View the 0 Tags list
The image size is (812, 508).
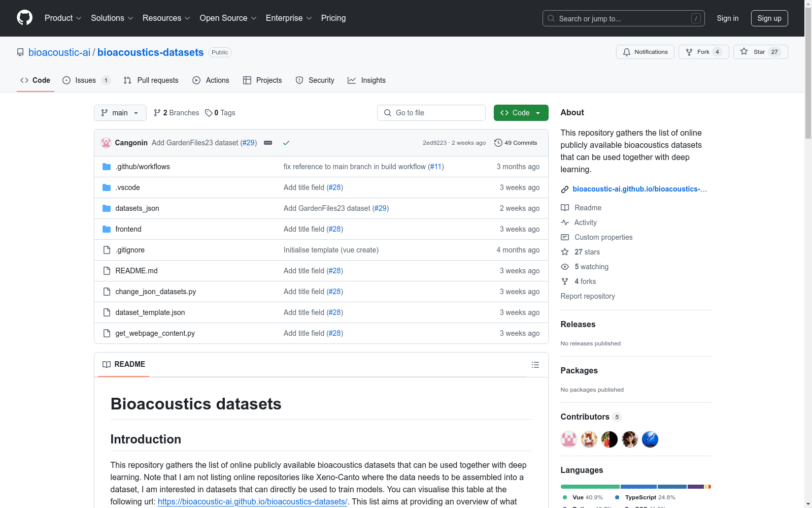click(220, 113)
